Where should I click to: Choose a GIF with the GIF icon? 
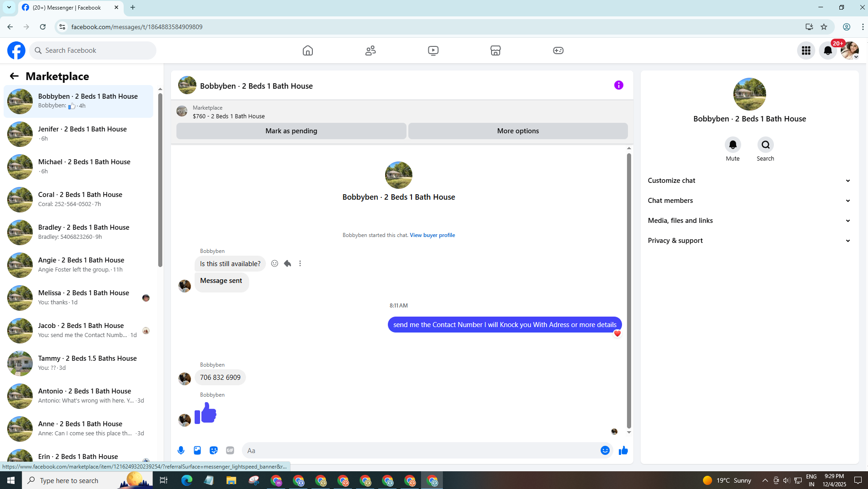click(230, 450)
